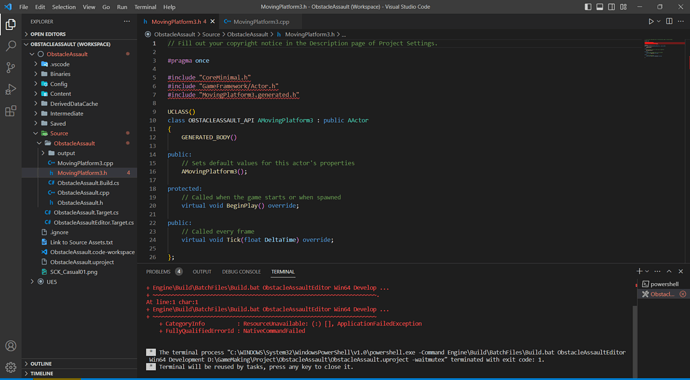This screenshot has height=380, width=690.
Task: Close the terminal panel
Action: (681, 271)
